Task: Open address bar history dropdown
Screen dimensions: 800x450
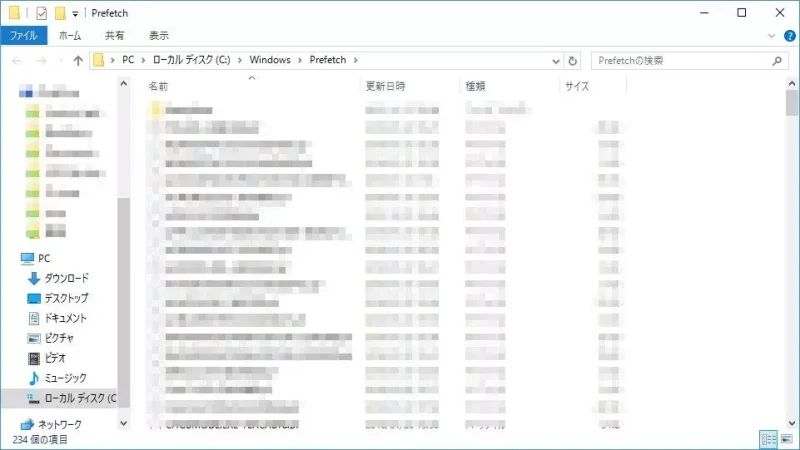Action: 556,61
